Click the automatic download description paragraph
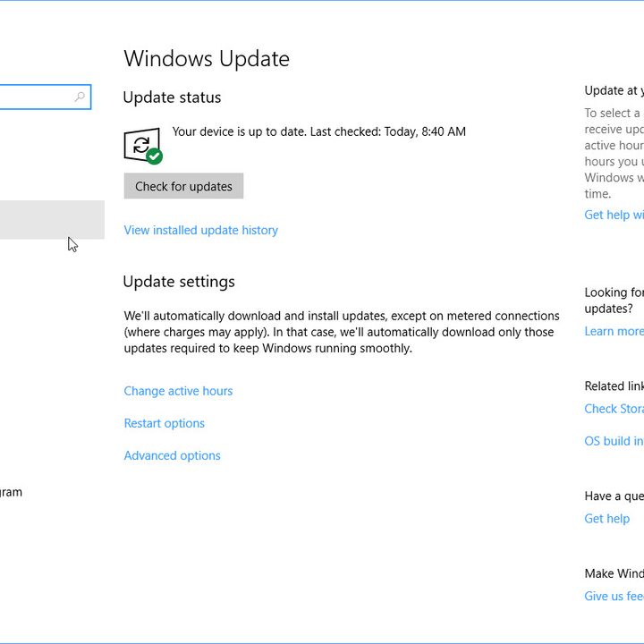Image resolution: width=644 pixels, height=644 pixels. pyautogui.click(x=342, y=332)
